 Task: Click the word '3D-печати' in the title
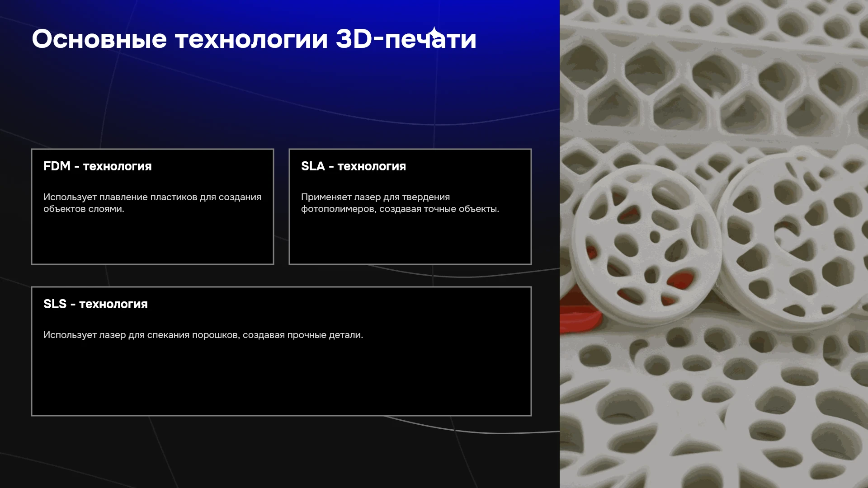[406, 39]
